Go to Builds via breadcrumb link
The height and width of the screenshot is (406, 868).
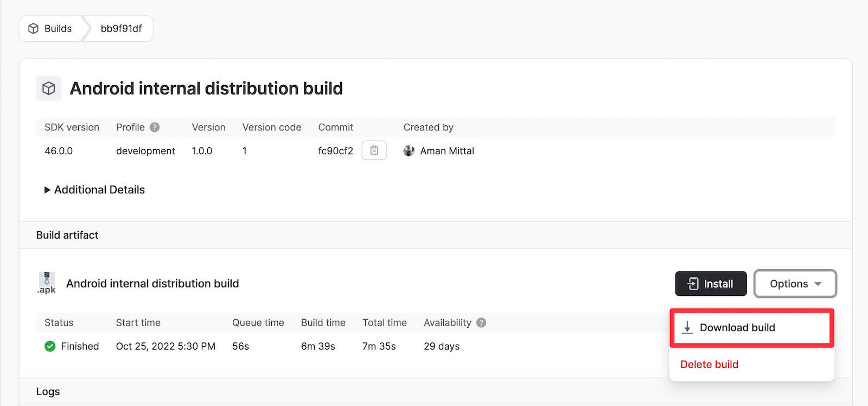pos(58,29)
